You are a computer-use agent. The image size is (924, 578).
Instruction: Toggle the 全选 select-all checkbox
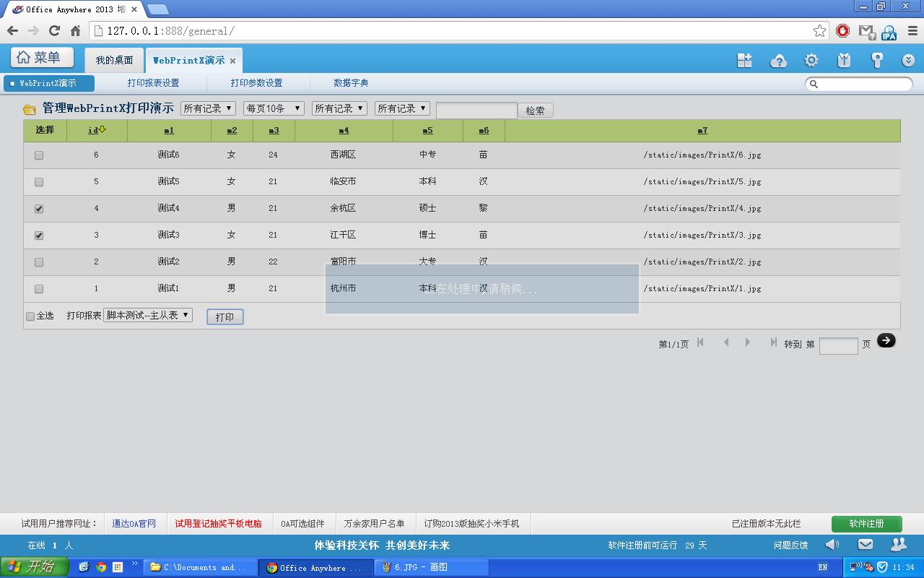pos(30,316)
